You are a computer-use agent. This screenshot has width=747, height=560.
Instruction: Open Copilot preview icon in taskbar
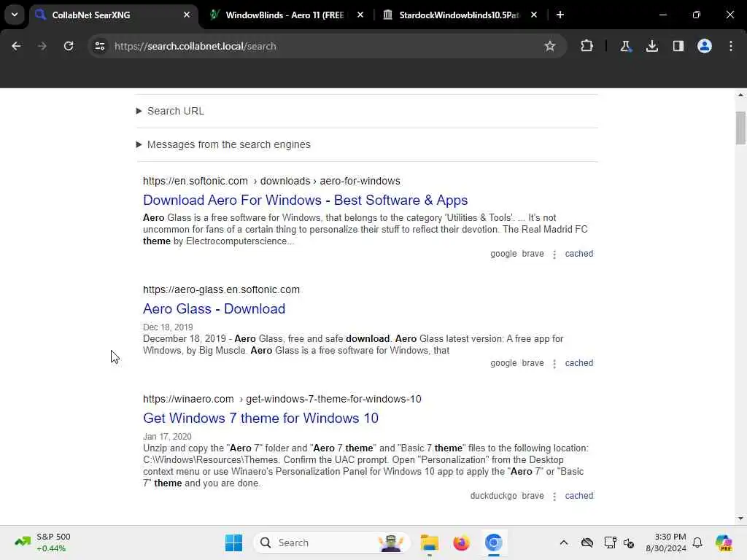pyautogui.click(x=724, y=542)
